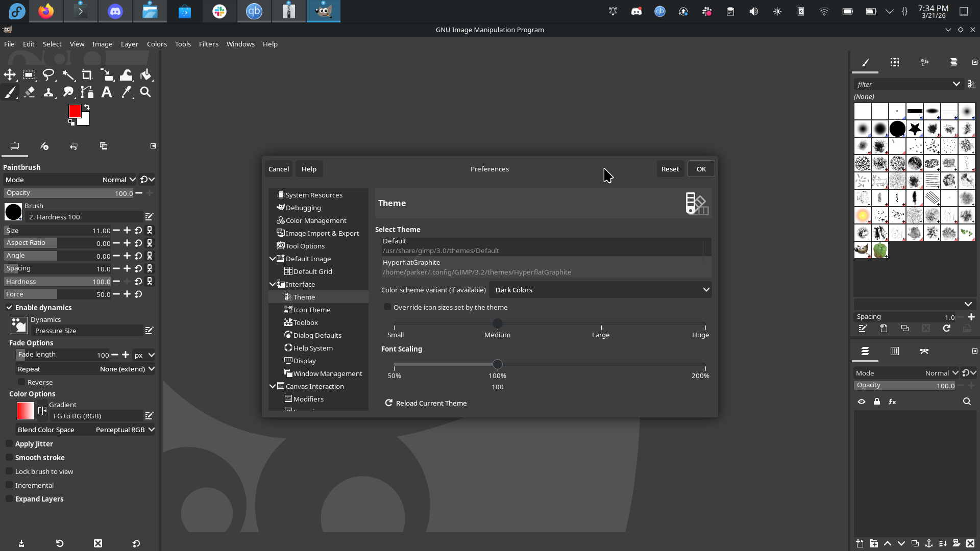980x551 pixels.
Task: Click the Clone stamp tool
Action: [48, 92]
